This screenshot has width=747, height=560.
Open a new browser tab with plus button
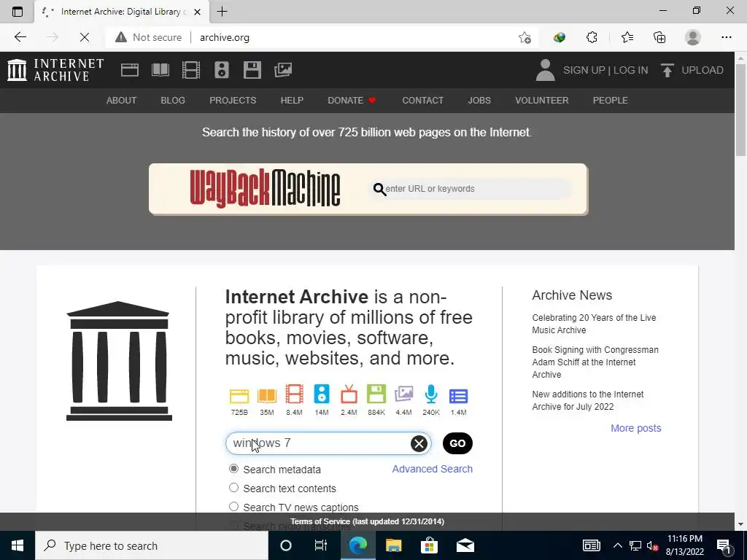click(222, 12)
